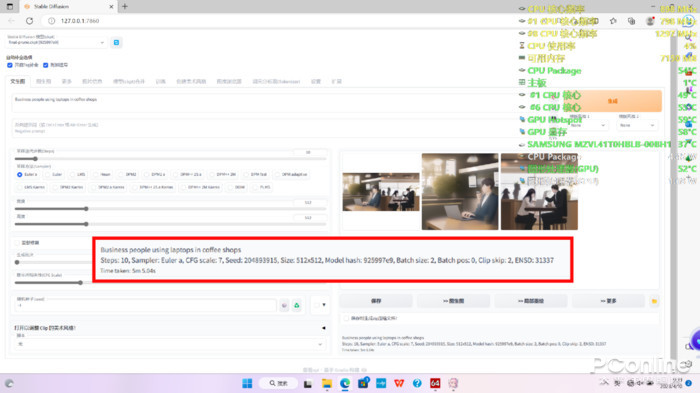700x393 pixels.
Task: Open the browser profile avatar
Action: click(650, 21)
